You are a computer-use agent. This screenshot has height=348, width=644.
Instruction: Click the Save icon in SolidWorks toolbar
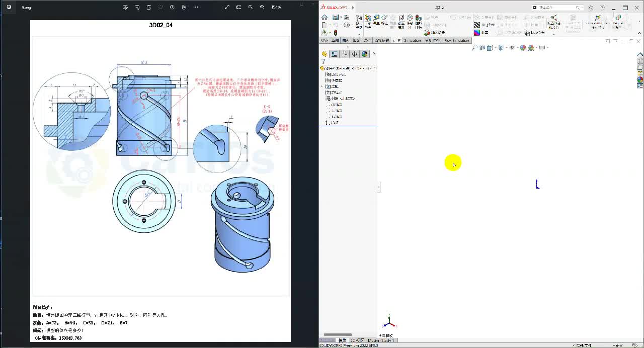(x=335, y=18)
